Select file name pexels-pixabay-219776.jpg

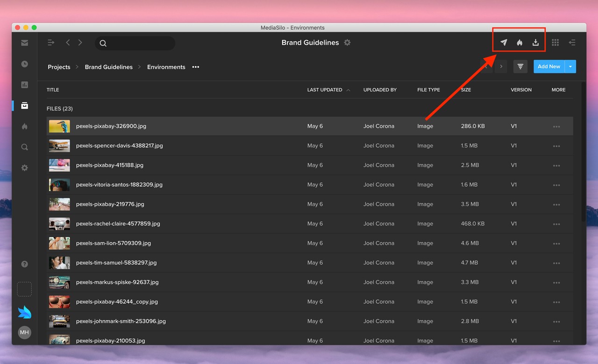pos(110,204)
